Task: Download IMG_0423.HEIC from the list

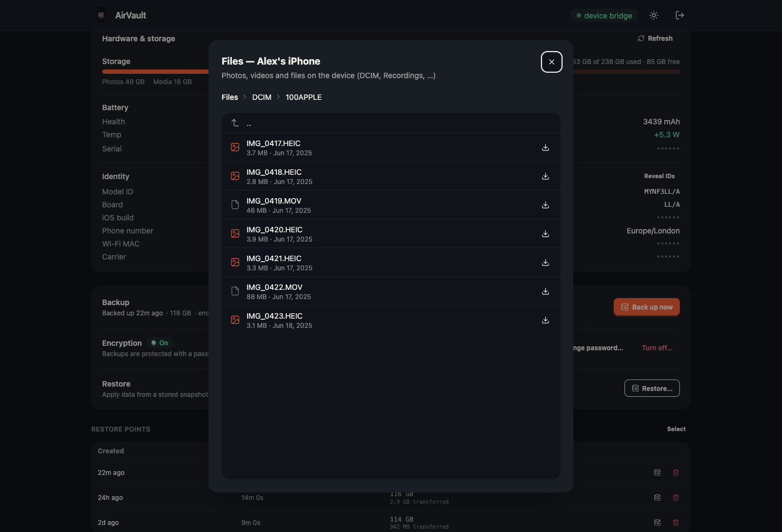Action: pos(545,320)
